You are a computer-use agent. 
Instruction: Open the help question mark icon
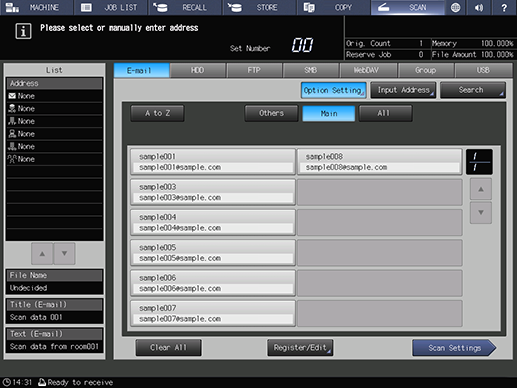504,7
